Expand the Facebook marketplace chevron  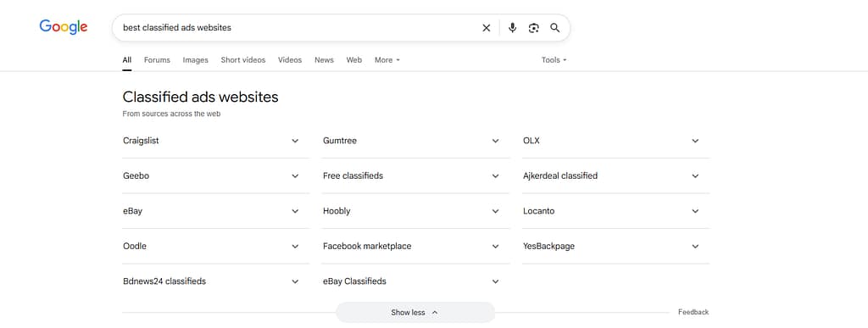(495, 246)
